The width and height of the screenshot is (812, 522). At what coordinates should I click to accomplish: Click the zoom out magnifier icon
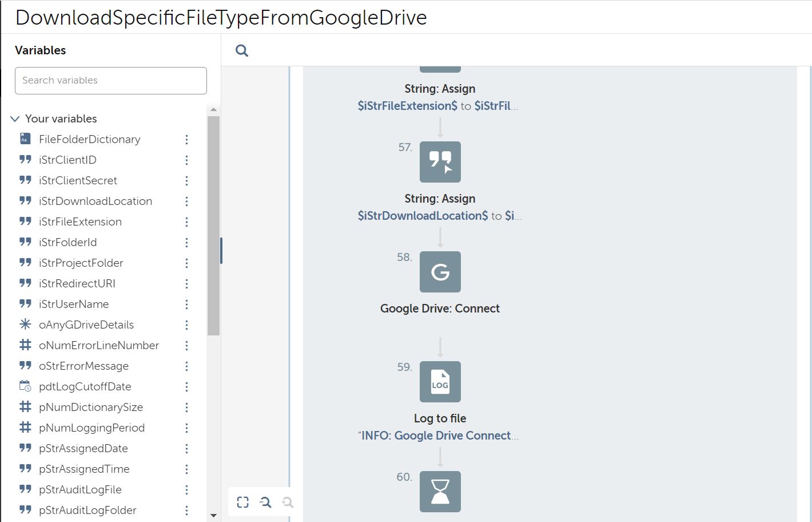click(265, 503)
